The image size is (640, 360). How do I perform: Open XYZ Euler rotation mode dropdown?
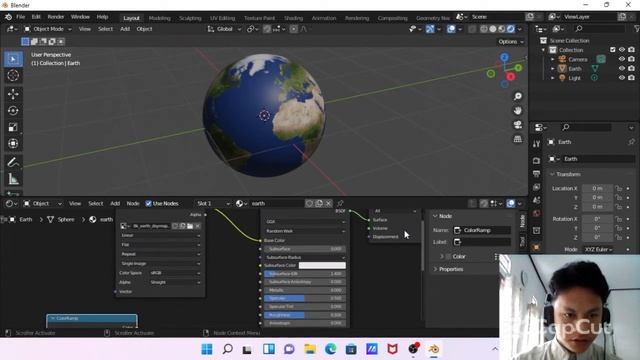point(598,249)
